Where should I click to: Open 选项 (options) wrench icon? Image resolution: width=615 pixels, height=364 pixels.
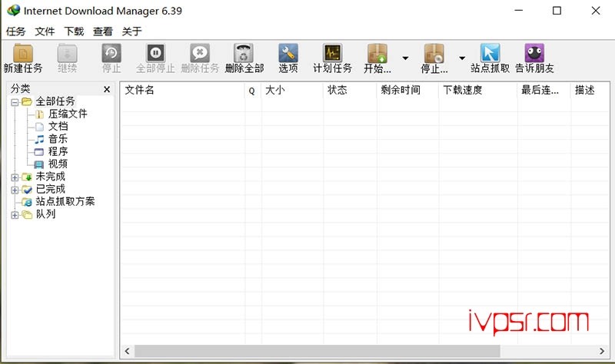tap(288, 53)
